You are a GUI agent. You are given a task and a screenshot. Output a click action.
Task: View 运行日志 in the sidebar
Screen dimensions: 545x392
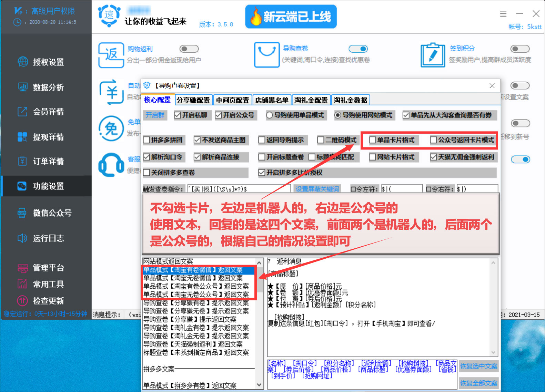(41, 238)
